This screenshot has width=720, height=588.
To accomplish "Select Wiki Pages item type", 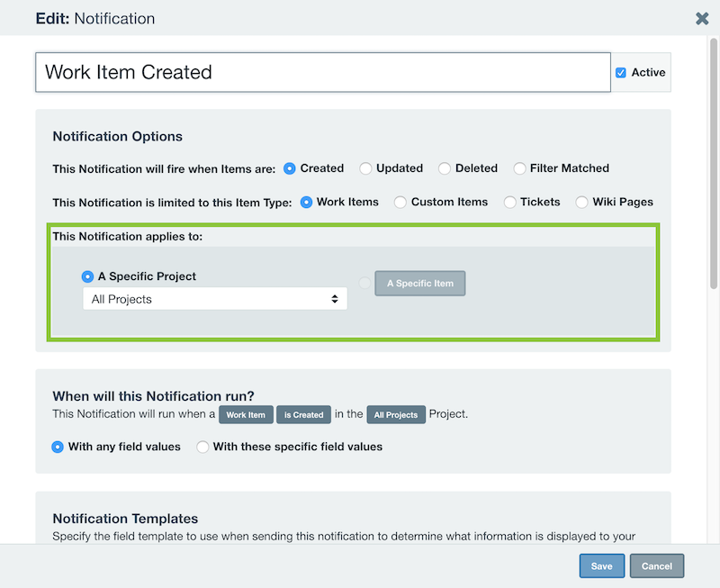I will (x=581, y=202).
